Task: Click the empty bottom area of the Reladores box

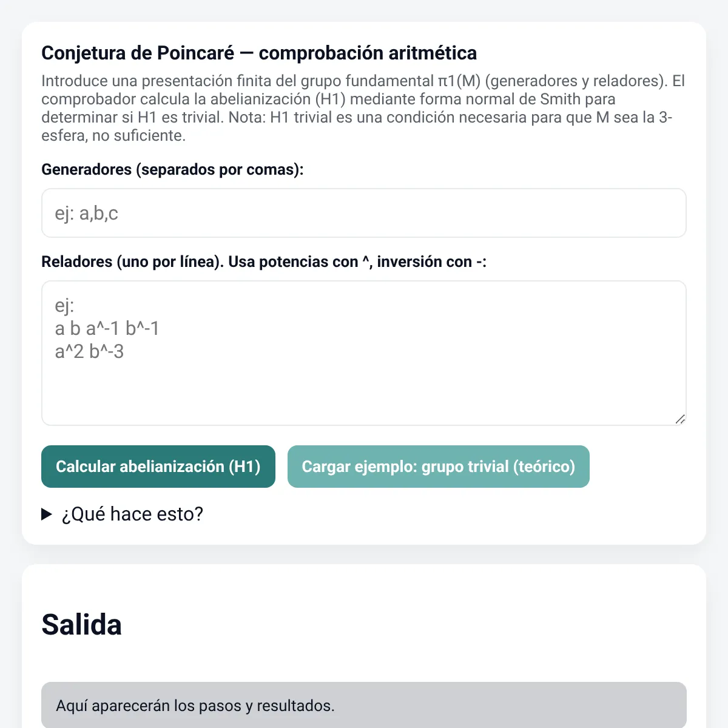Action: tap(364, 394)
